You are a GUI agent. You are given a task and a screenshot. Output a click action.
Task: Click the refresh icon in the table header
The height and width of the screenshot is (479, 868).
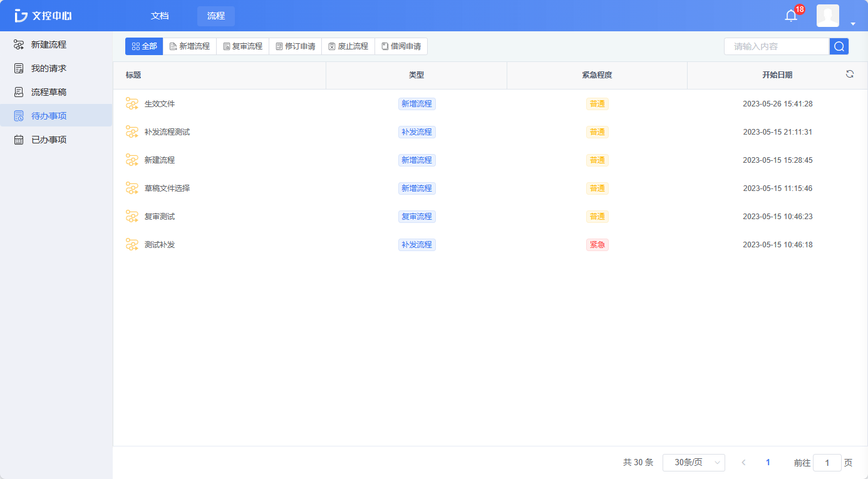pos(850,73)
